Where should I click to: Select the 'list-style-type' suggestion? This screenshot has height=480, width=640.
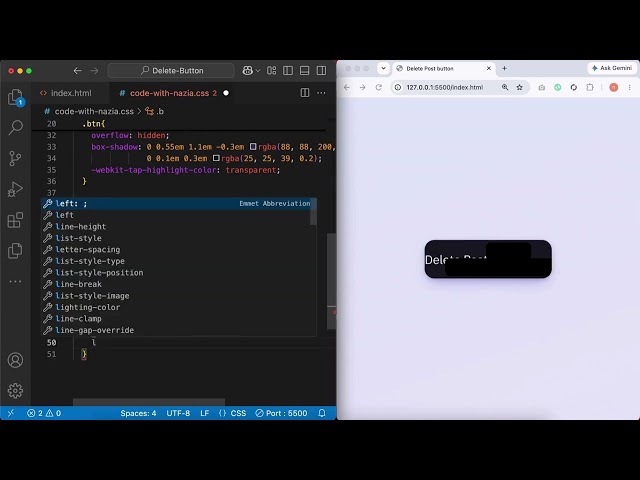click(x=179, y=261)
